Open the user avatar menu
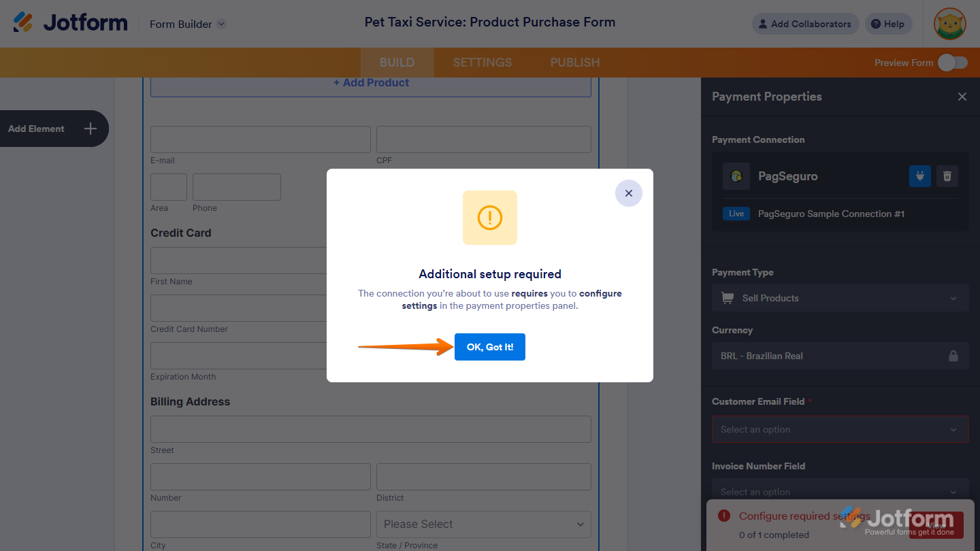Screen dimensions: 980x551 950,24
